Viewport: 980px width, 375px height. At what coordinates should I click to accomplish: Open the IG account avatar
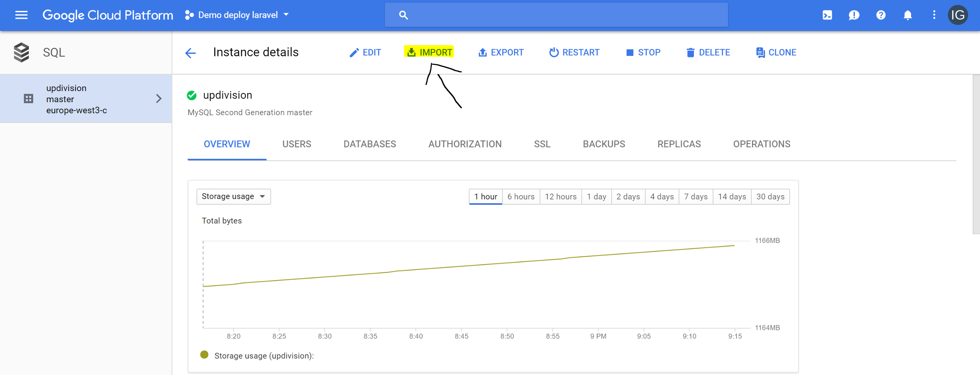click(x=959, y=15)
